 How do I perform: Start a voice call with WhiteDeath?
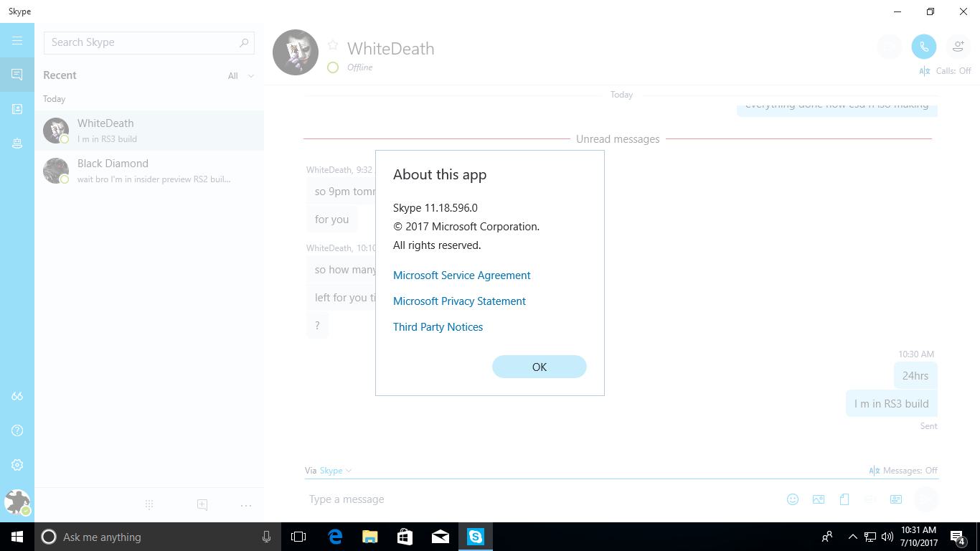click(924, 47)
